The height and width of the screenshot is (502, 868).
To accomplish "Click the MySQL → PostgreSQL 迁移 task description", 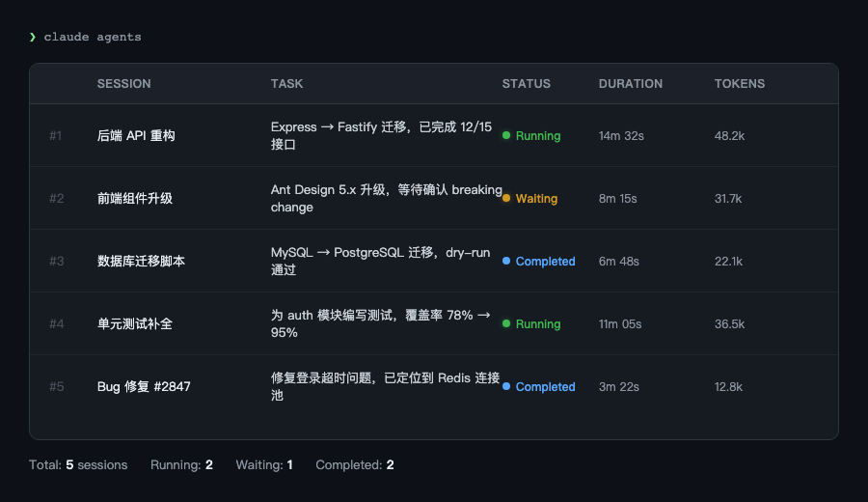I will coord(381,261).
